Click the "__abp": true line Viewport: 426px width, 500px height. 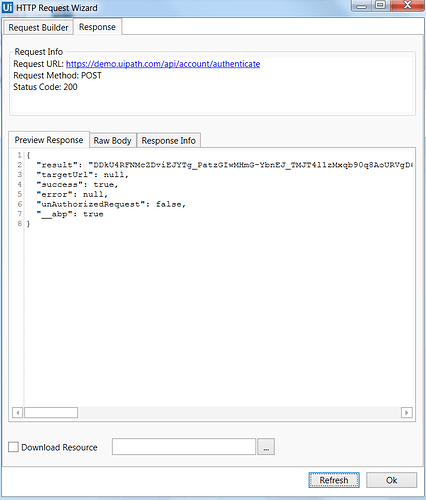(70, 214)
